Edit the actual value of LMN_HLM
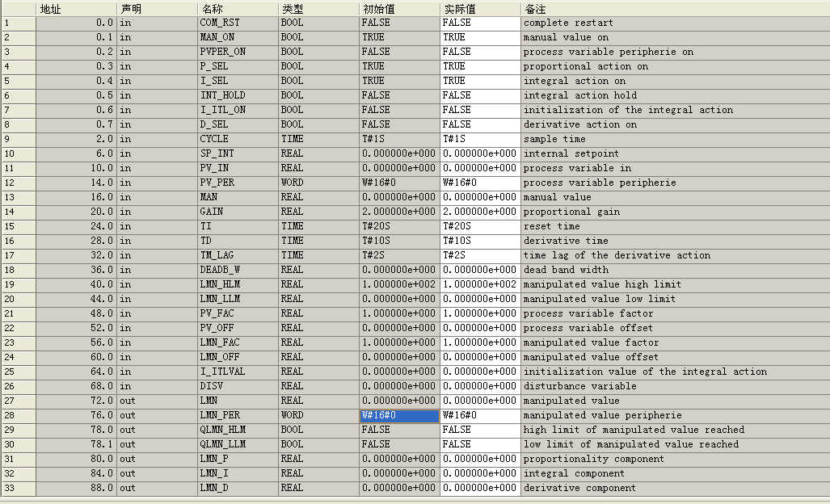 [x=480, y=284]
